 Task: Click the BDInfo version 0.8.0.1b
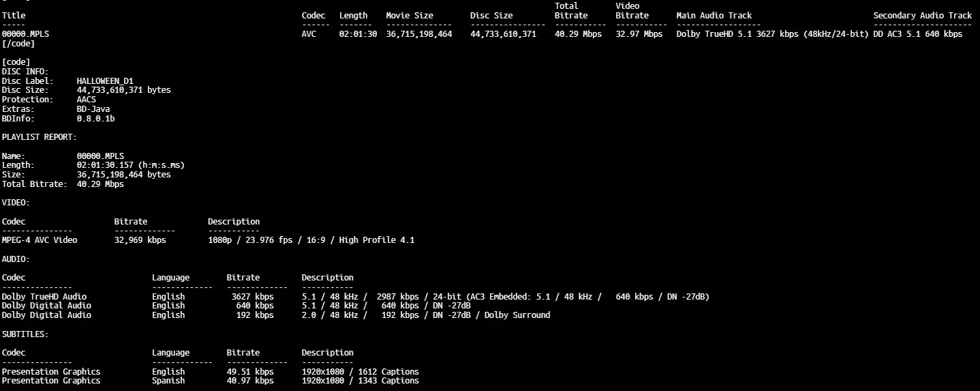(95, 119)
